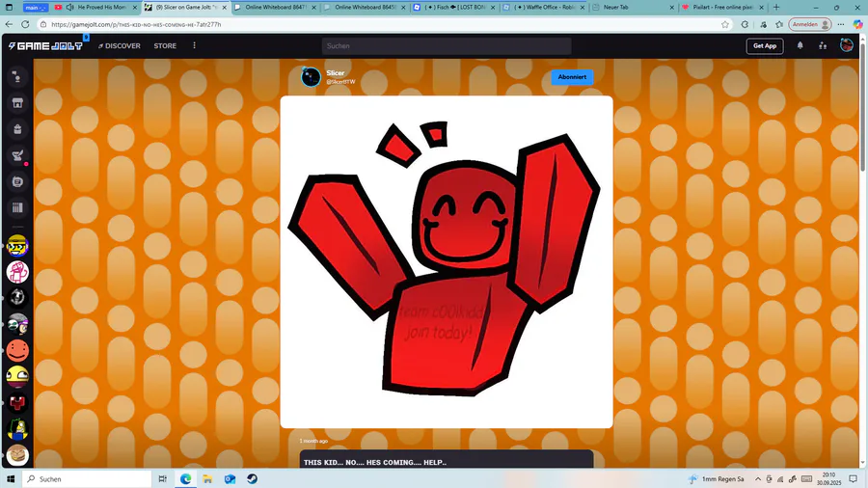Open the pink character community in the sidebar
The width and height of the screenshot is (868, 488).
click(17, 272)
